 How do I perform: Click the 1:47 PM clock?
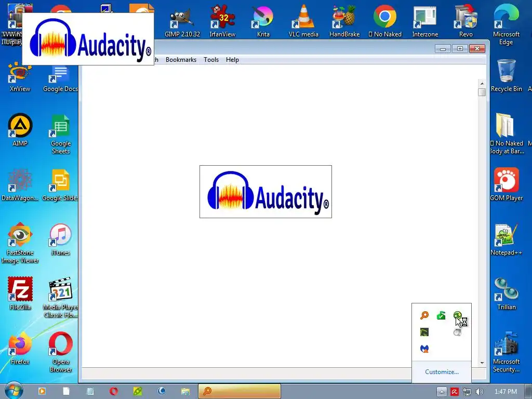click(506, 392)
